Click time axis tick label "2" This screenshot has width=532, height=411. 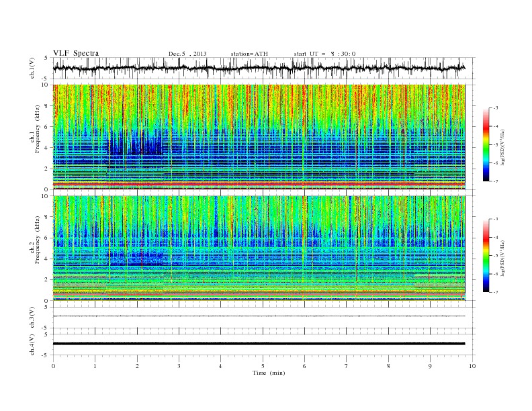point(137,366)
